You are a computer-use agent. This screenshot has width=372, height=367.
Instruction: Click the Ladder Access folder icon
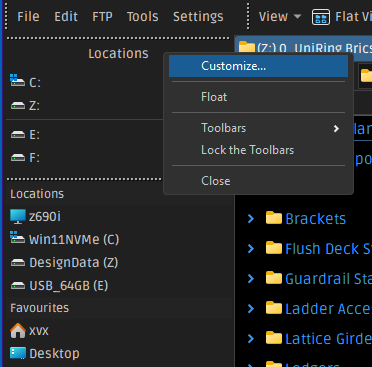click(x=274, y=308)
